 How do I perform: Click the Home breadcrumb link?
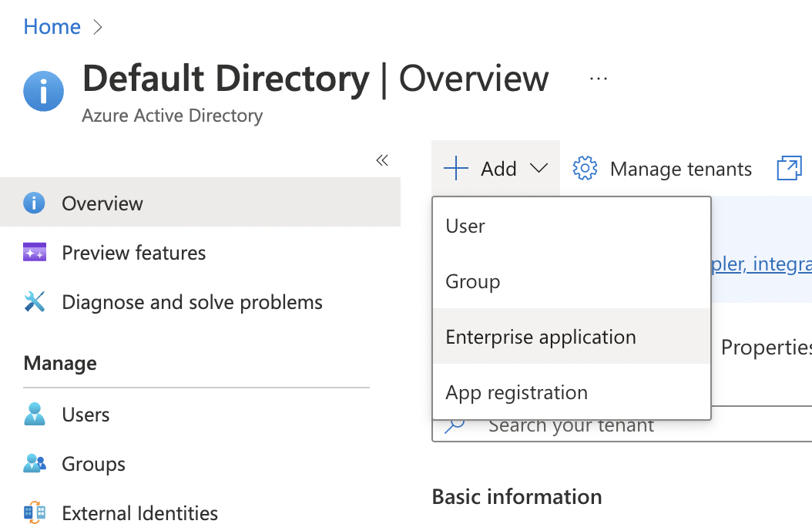(x=51, y=26)
